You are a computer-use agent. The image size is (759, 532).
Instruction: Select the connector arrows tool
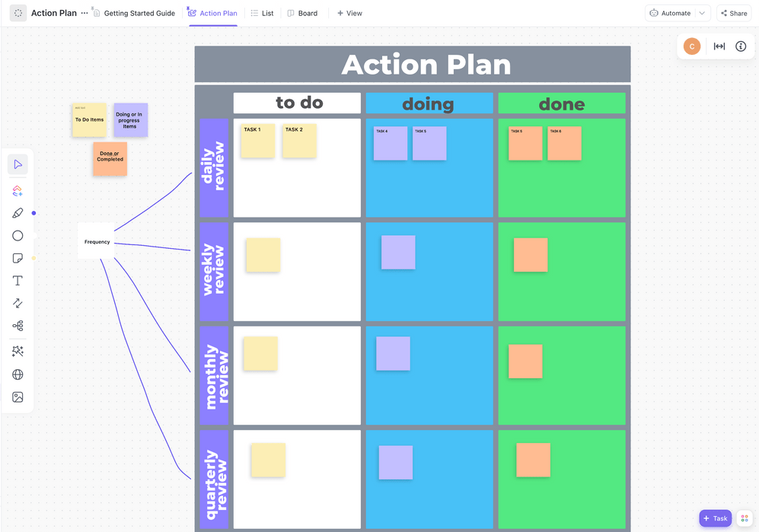(18, 303)
